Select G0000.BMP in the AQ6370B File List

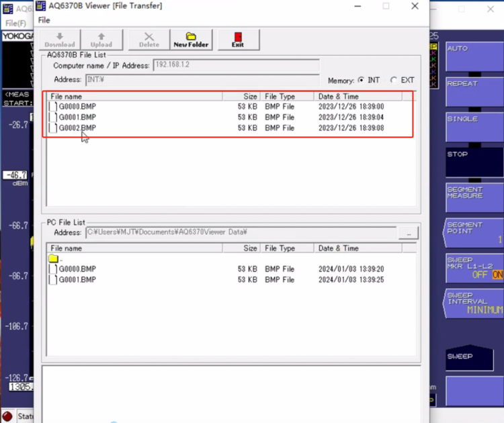(77, 107)
